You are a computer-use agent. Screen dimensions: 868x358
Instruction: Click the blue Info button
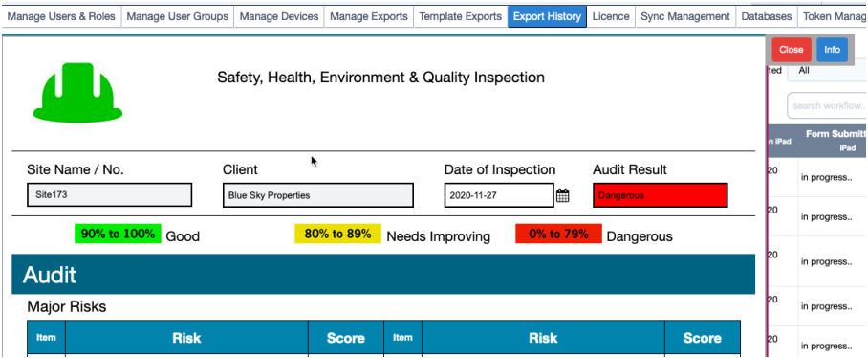(x=832, y=50)
